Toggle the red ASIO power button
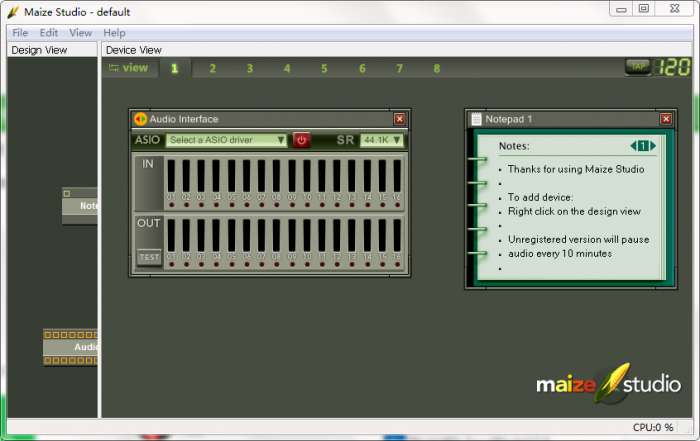The height and width of the screenshot is (441, 700). tap(301, 140)
